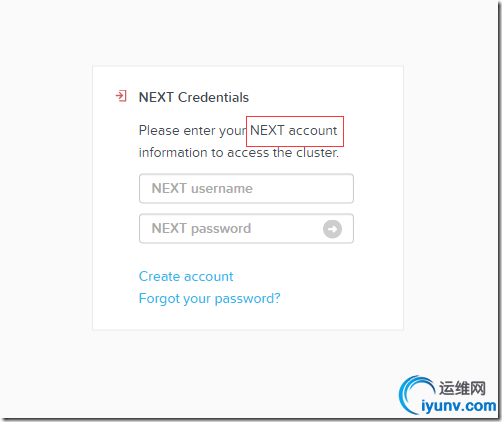Click the word 'account' in Create account
The height and width of the screenshot is (422, 502).
[x=209, y=277]
